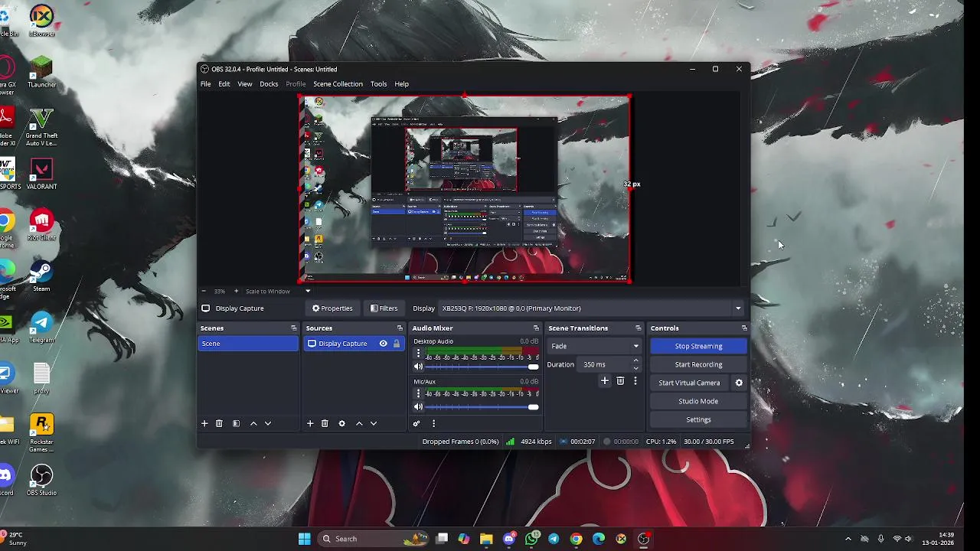The width and height of the screenshot is (980, 551).
Task: Open the OBS Studio desktop shortcut
Action: 41,480
